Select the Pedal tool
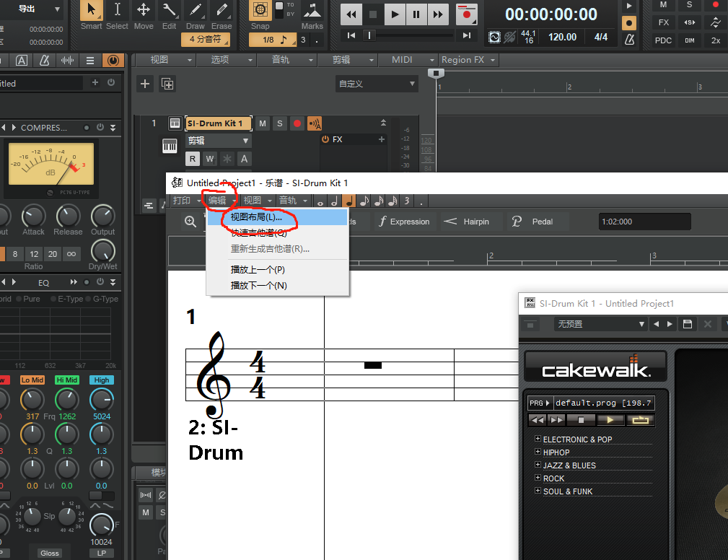This screenshot has width=728, height=560. (536, 222)
